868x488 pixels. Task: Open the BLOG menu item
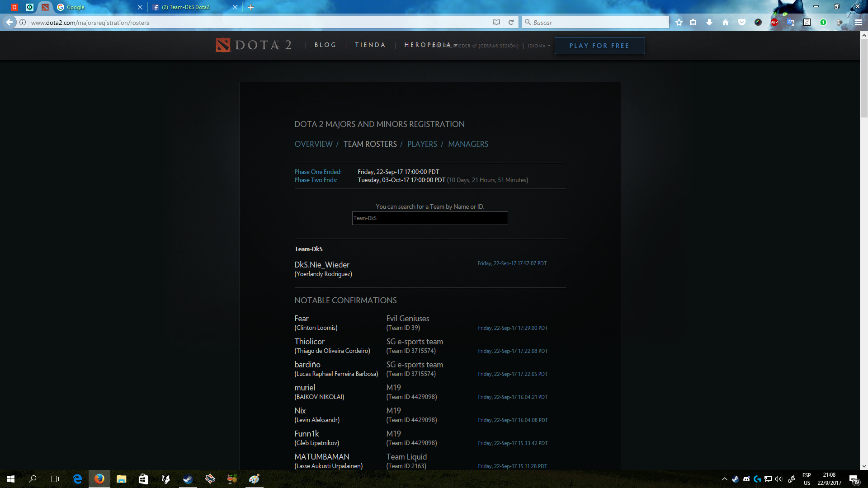point(325,45)
